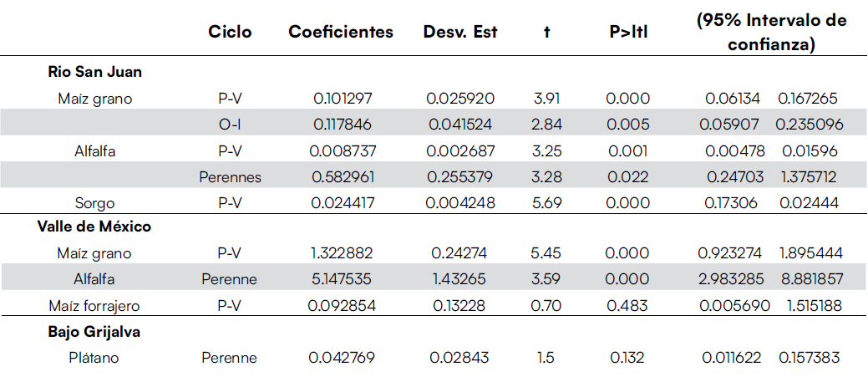Select coefficient value 0.101297
Viewport: 868px width, 377px height.
tap(343, 99)
